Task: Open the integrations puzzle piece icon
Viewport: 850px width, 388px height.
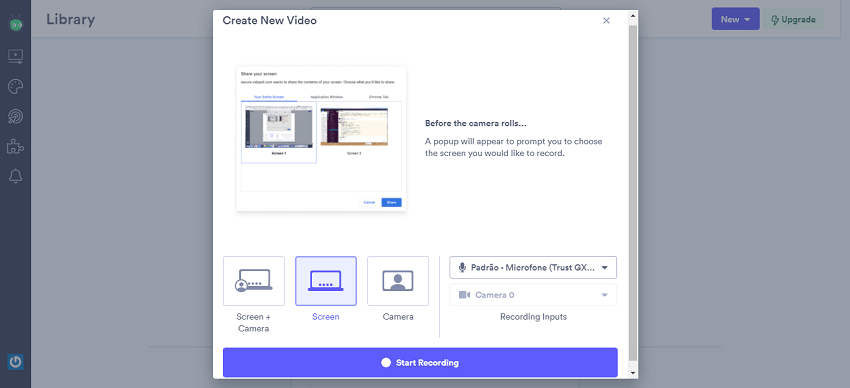Action: coord(16,146)
